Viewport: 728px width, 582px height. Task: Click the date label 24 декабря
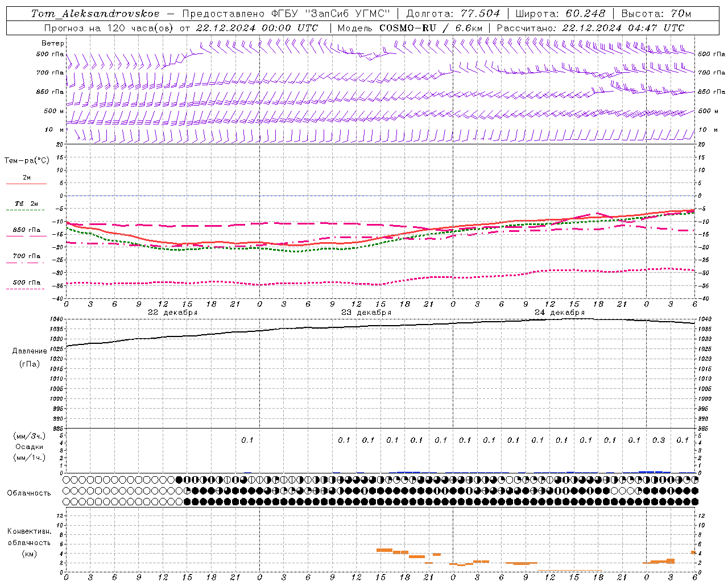560,313
